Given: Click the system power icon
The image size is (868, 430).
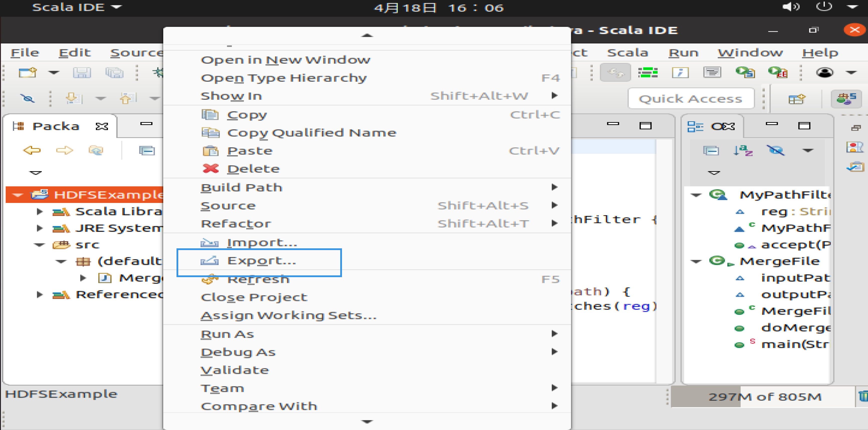Looking at the screenshot, I should click(x=824, y=7).
